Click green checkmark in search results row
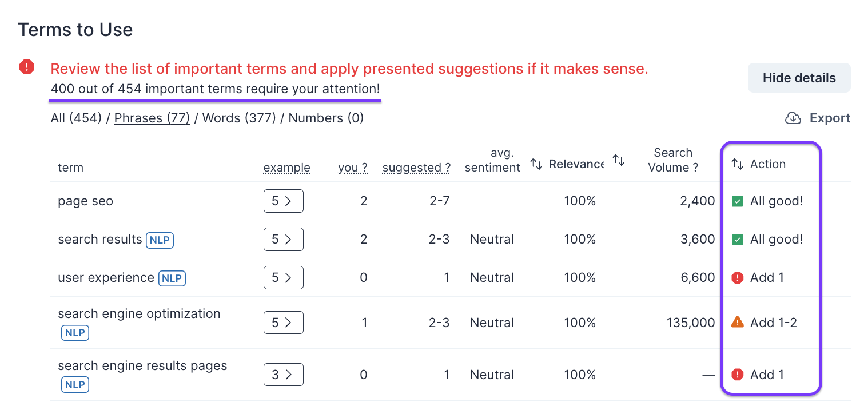This screenshot has height=406, width=868. click(738, 240)
